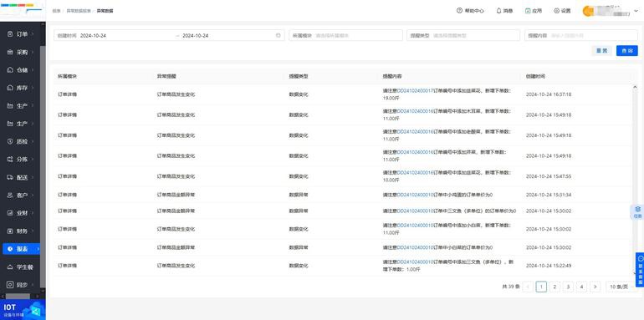Image resolution: width=644 pixels, height=320 pixels.
Task: Go to page 2 in pagination
Action: coord(555,287)
